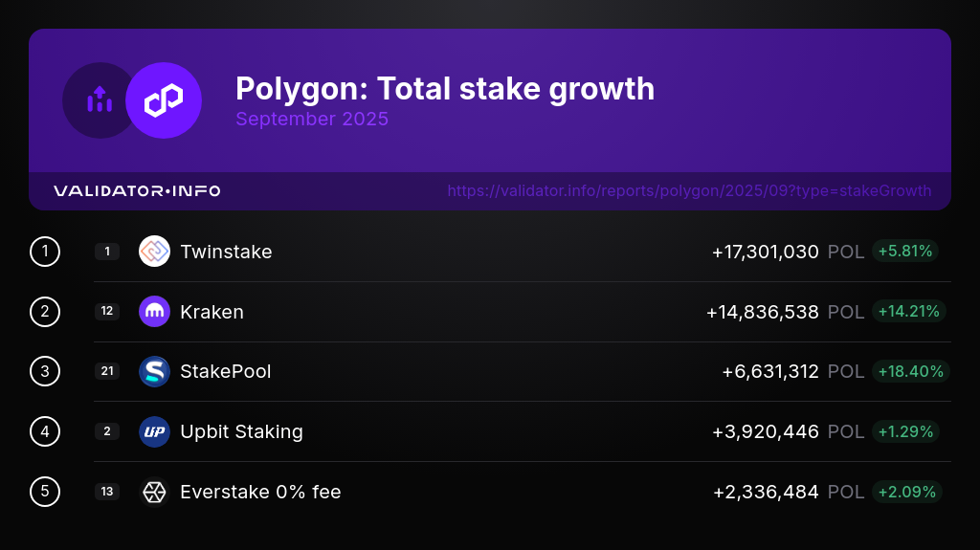Click the +14.21% growth badge

click(x=909, y=312)
